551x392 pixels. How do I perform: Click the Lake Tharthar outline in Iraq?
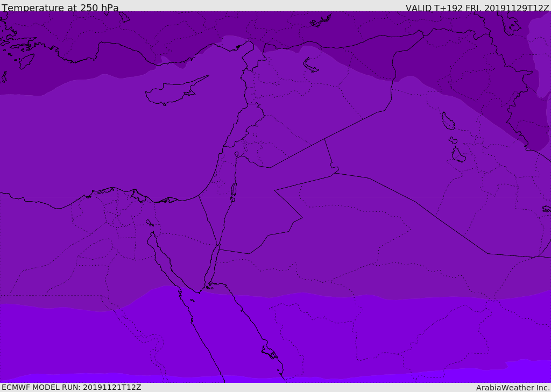pyautogui.click(x=448, y=122)
